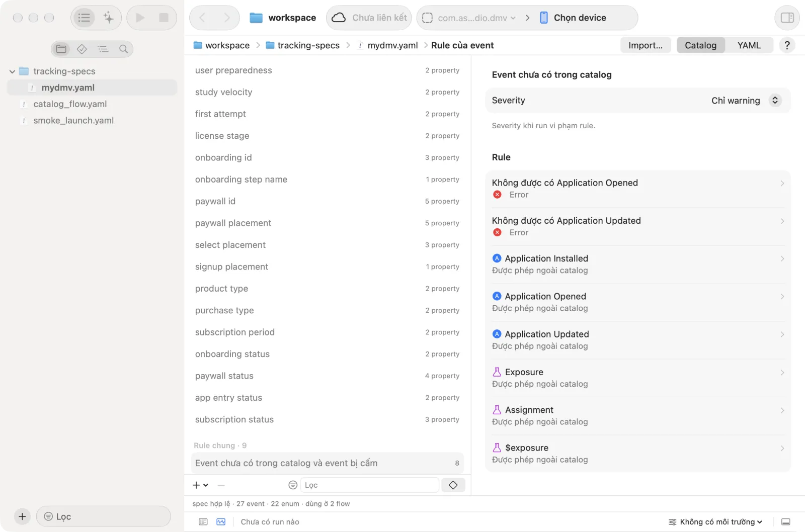Image resolution: width=805 pixels, height=532 pixels.
Task: Go forward with the right arrow
Action: (x=227, y=18)
